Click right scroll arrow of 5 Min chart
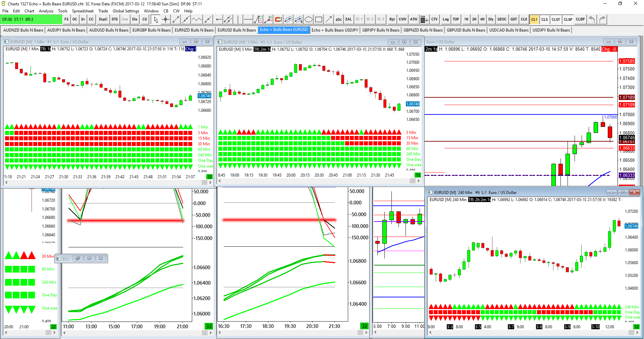Screen dimensions: 644x339 tap(418, 181)
